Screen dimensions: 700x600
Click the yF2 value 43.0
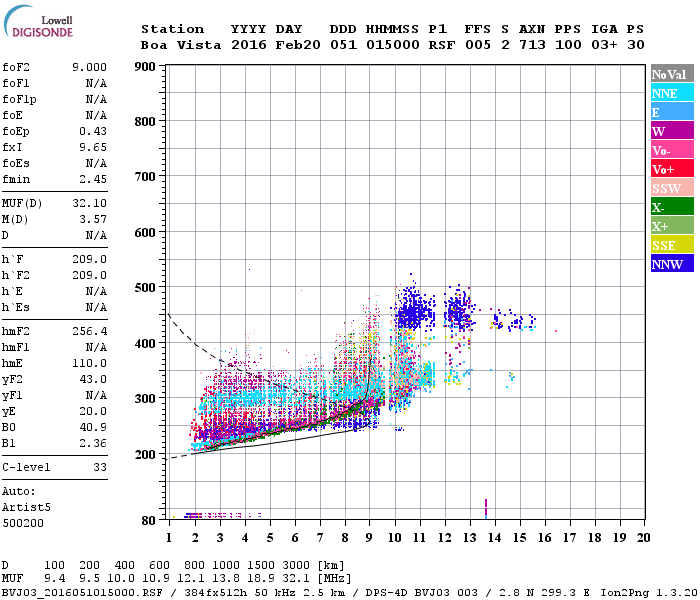93,379
